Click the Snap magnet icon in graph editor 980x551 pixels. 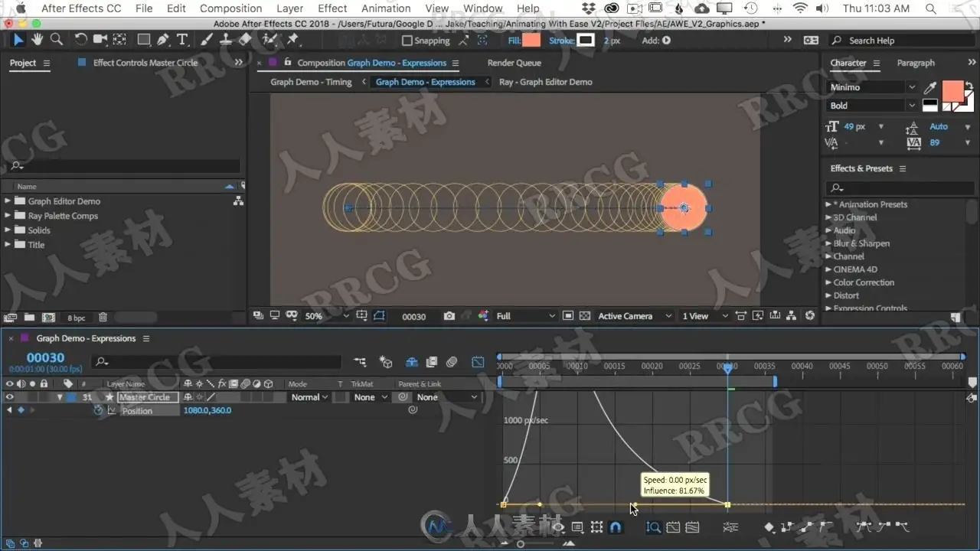click(x=615, y=527)
